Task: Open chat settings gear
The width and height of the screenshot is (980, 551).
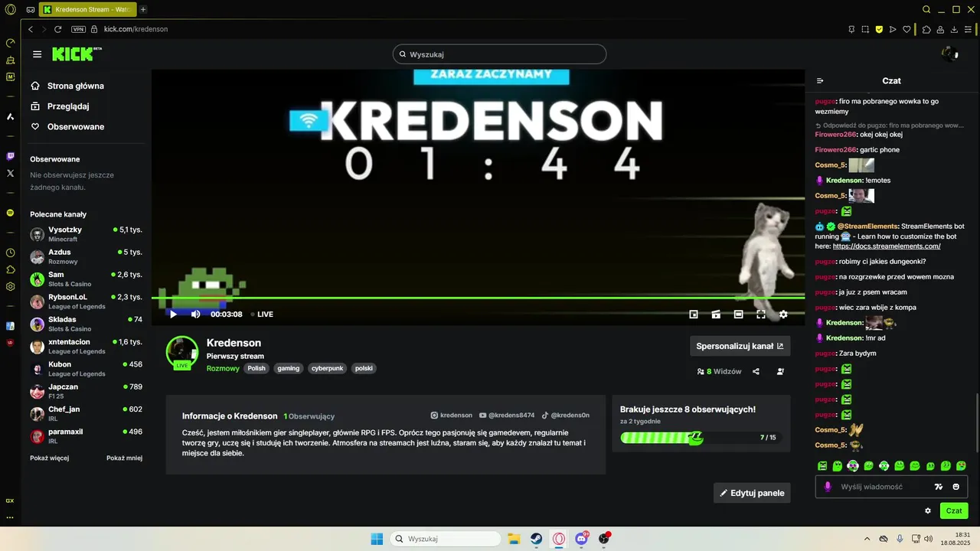Action: point(928,510)
